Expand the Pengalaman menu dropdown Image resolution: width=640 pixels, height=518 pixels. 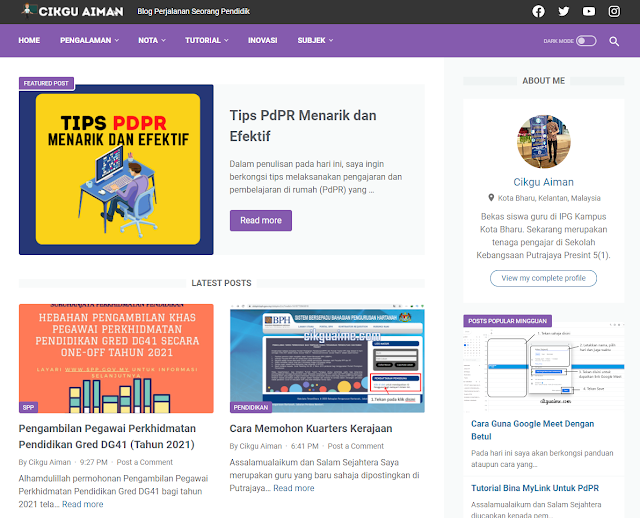89,40
